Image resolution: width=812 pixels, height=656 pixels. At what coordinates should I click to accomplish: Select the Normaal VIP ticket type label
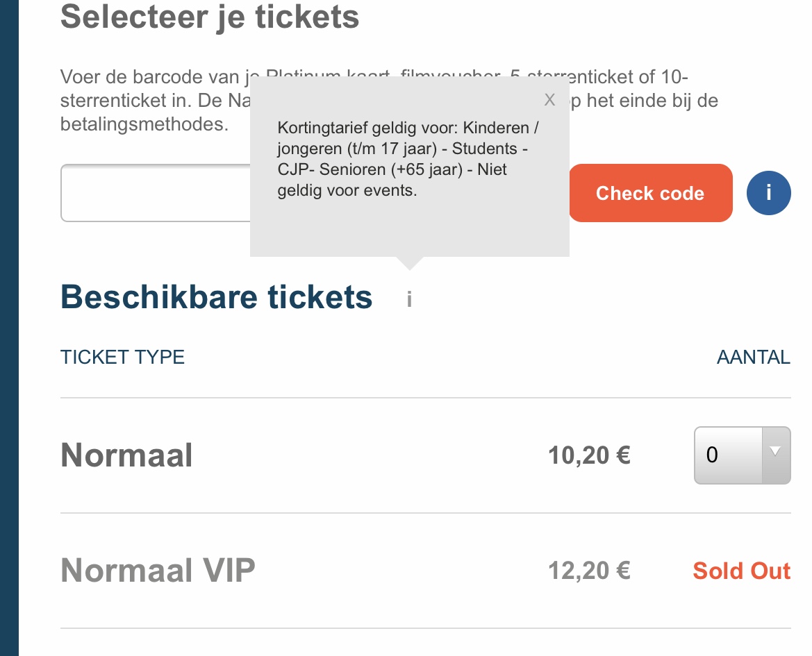click(x=158, y=571)
